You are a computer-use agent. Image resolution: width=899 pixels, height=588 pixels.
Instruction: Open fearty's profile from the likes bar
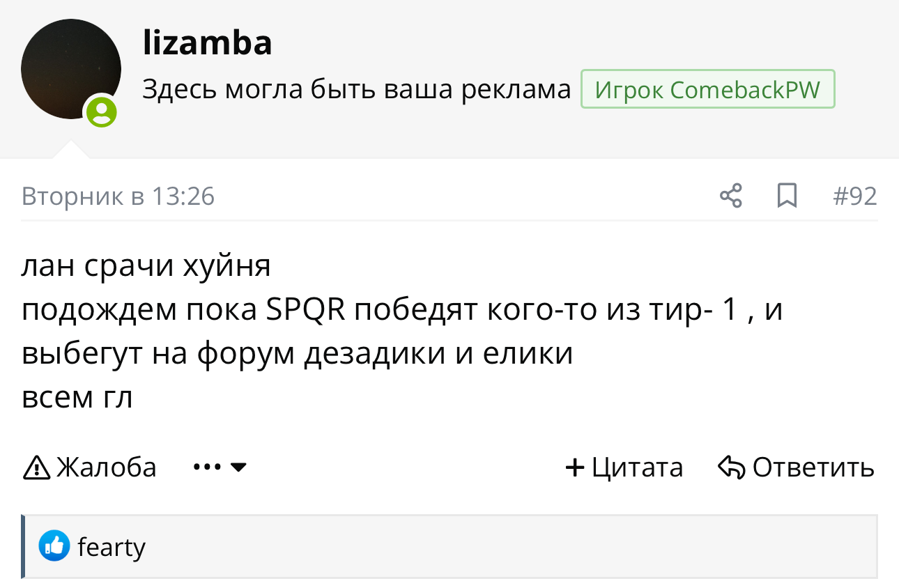[112, 548]
